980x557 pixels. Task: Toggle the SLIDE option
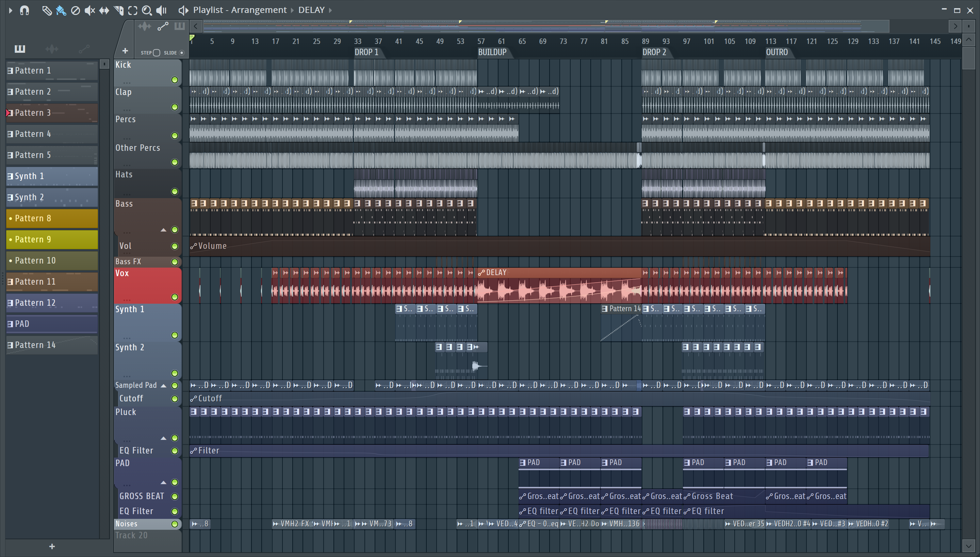[182, 53]
